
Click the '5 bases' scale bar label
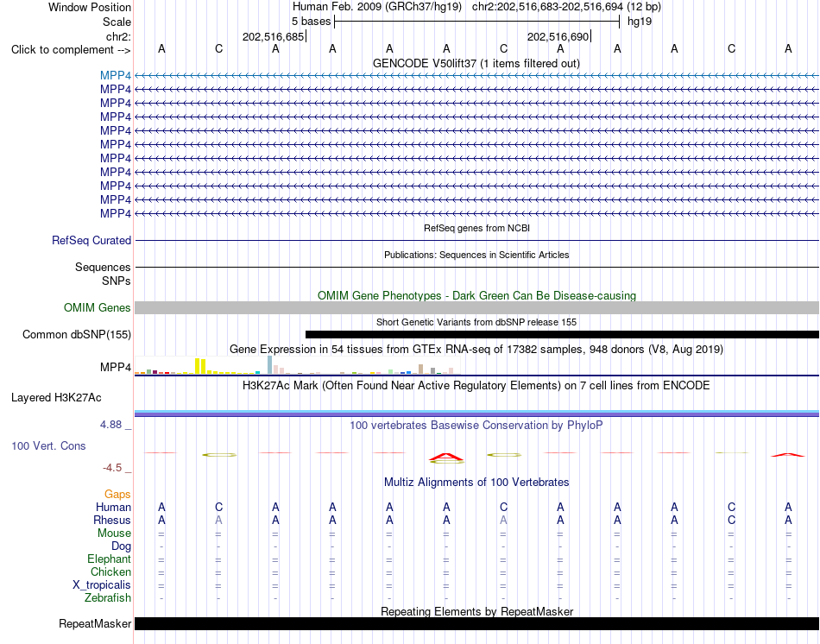click(311, 22)
